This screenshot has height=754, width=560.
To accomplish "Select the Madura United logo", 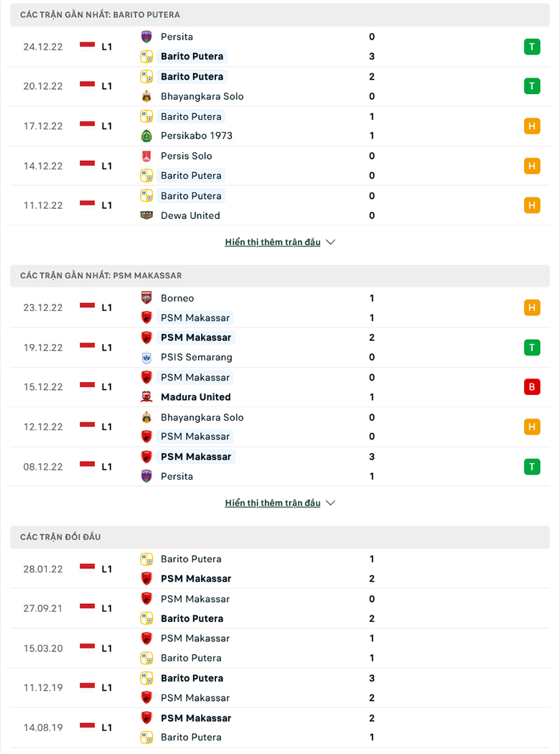I will [x=146, y=397].
